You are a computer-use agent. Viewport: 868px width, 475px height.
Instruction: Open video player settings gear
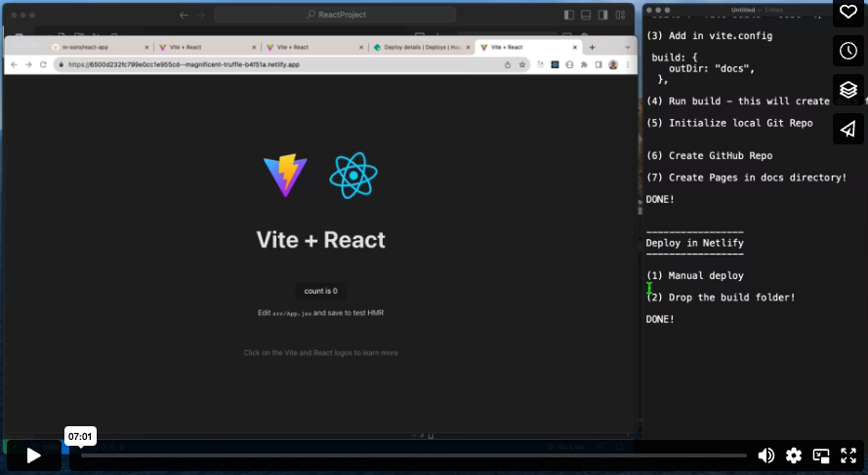pos(793,455)
